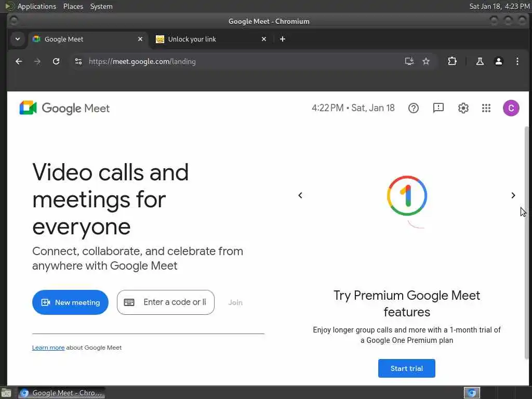The image size is (532, 399).
Task: Close the Google Meet tab
Action: pyautogui.click(x=140, y=39)
